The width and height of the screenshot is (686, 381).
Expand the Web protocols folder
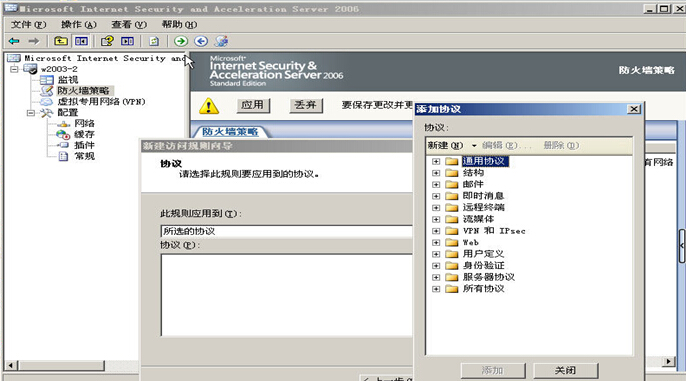[436, 242]
